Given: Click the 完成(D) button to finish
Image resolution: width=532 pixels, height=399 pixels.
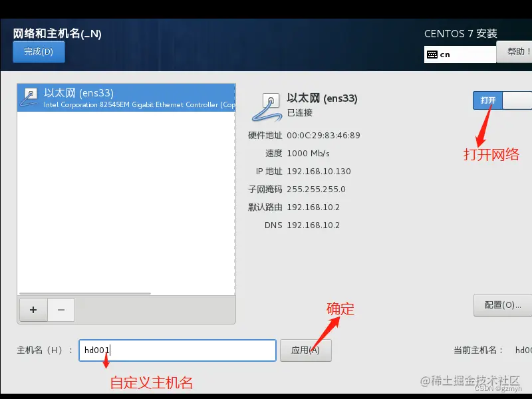Looking at the screenshot, I should [x=38, y=51].
